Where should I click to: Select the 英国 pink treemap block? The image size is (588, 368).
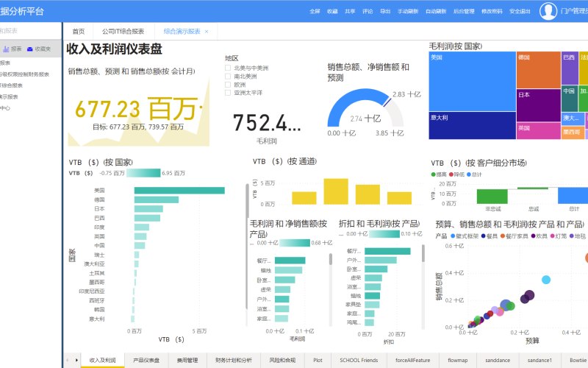point(538,131)
